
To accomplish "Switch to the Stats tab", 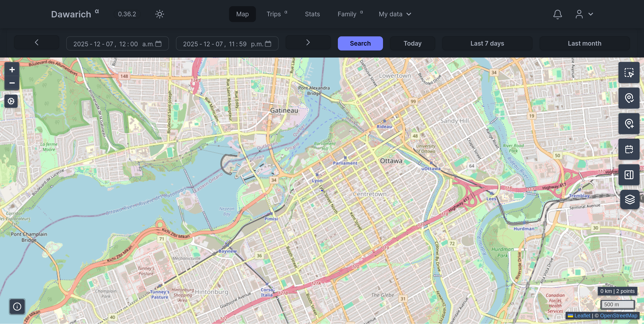I will pos(312,14).
